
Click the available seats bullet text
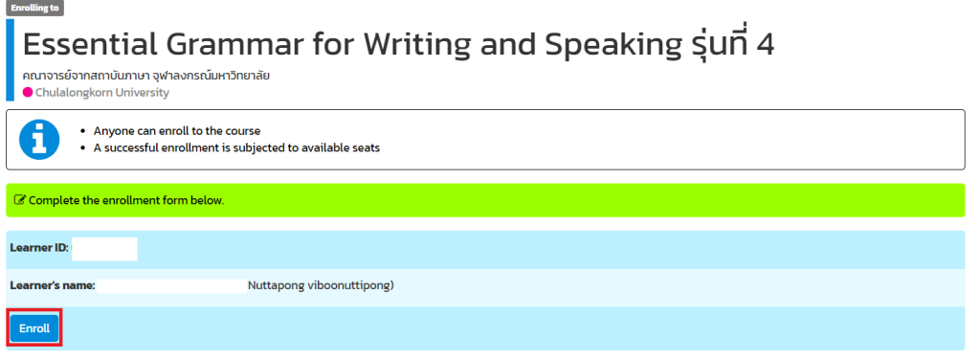[237, 148]
